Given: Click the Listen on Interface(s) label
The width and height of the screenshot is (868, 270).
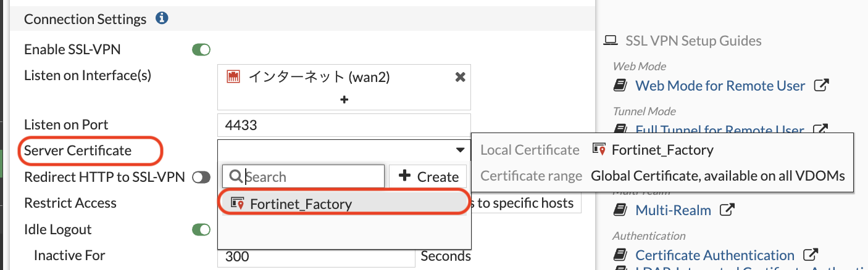Looking at the screenshot, I should [x=88, y=76].
